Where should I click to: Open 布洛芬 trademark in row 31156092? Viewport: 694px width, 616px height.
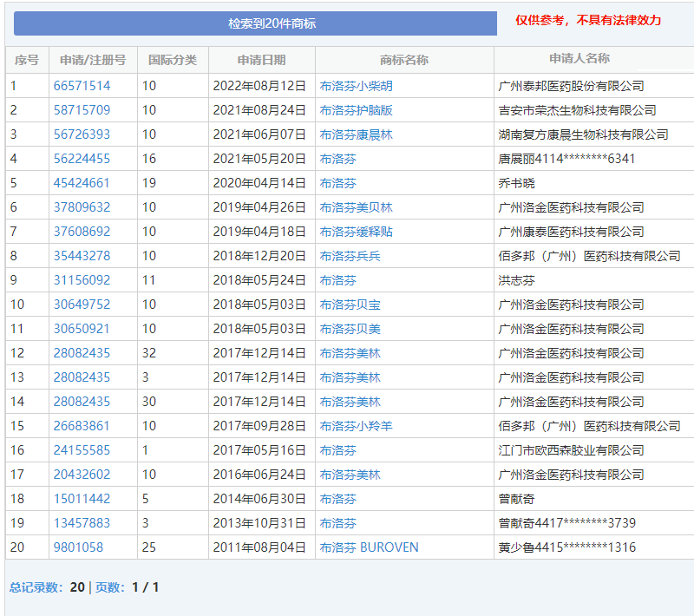pos(338,280)
